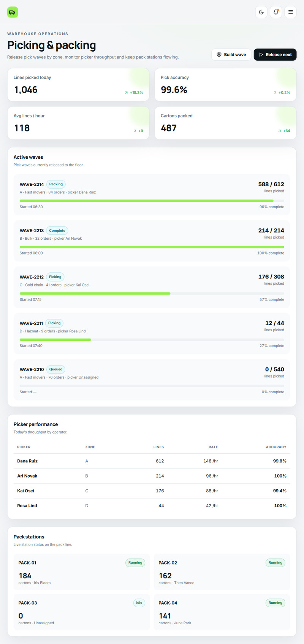The width and height of the screenshot is (304, 644).
Task: Click the WAVE-2212 progress bar
Action: coord(152,293)
